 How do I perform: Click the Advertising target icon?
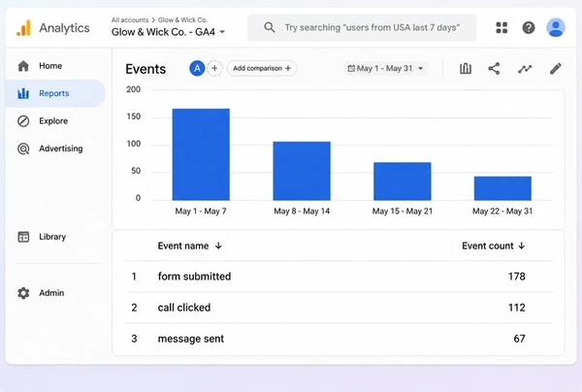pyautogui.click(x=23, y=148)
